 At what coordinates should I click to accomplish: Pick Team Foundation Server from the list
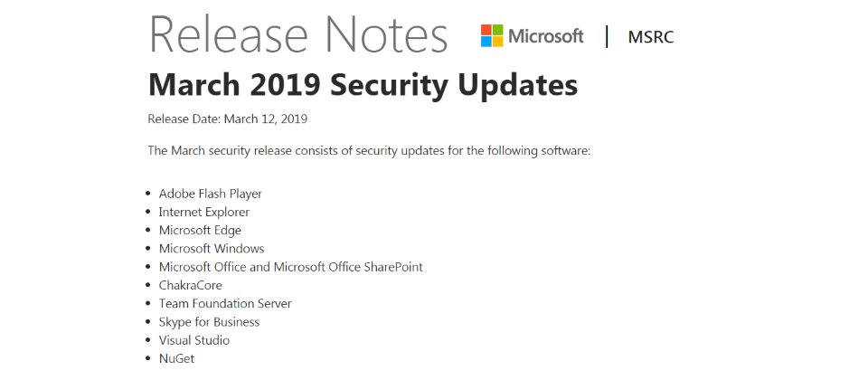coord(225,304)
